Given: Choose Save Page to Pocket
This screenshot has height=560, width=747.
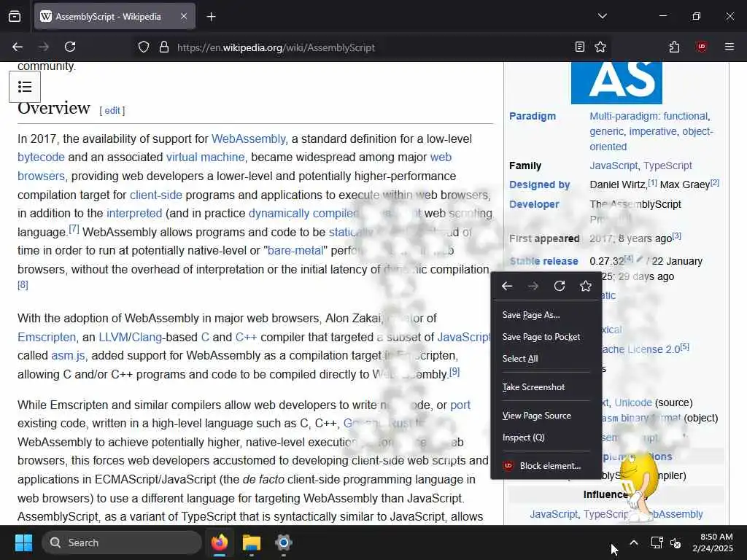Looking at the screenshot, I should click(546, 337).
